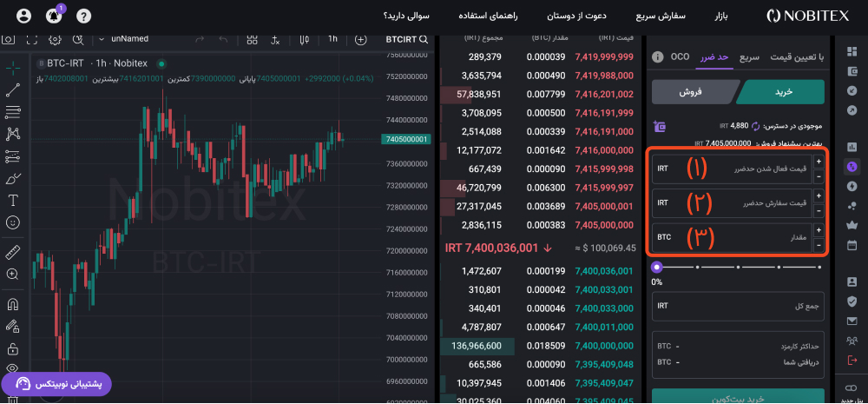Open the راهنمای استفاده menu item
Image resolution: width=868 pixels, height=404 pixels.
488,16
